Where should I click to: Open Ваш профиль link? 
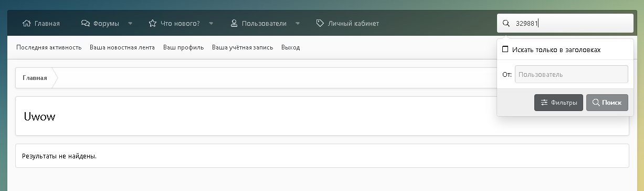coord(183,47)
